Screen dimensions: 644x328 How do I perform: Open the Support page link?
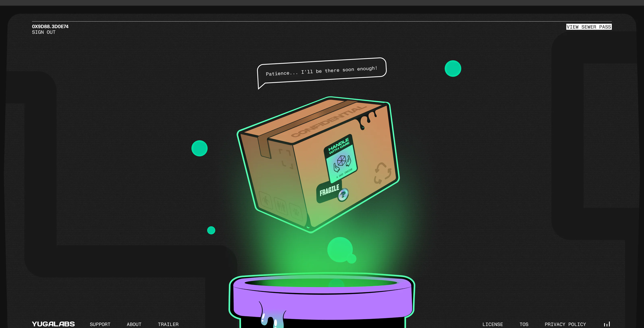pos(100,324)
